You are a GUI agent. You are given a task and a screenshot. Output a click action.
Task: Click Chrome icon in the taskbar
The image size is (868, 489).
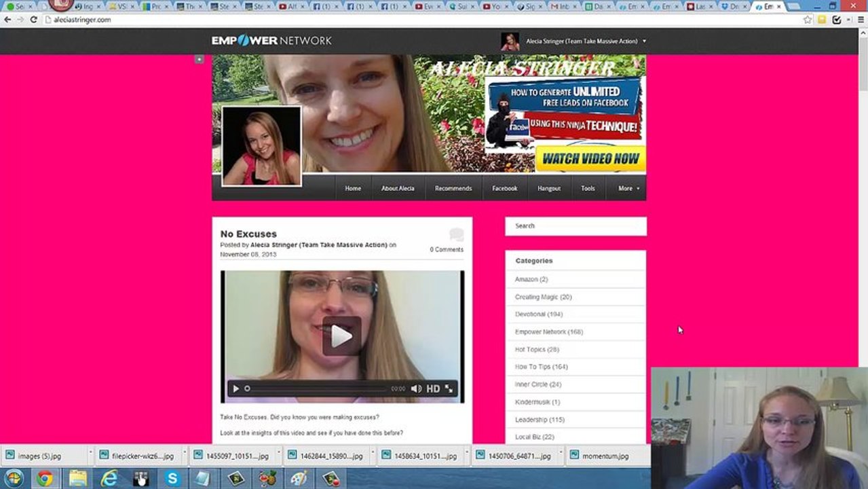(45, 479)
